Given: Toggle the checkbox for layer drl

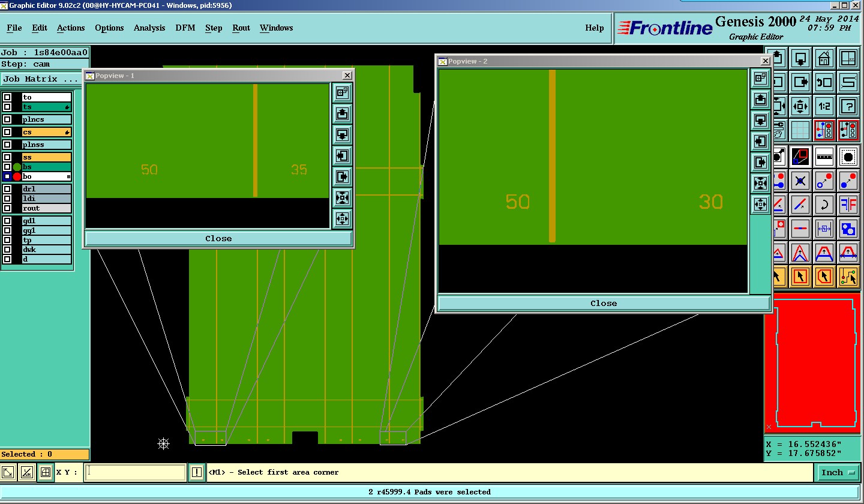Looking at the screenshot, I should (x=7, y=189).
